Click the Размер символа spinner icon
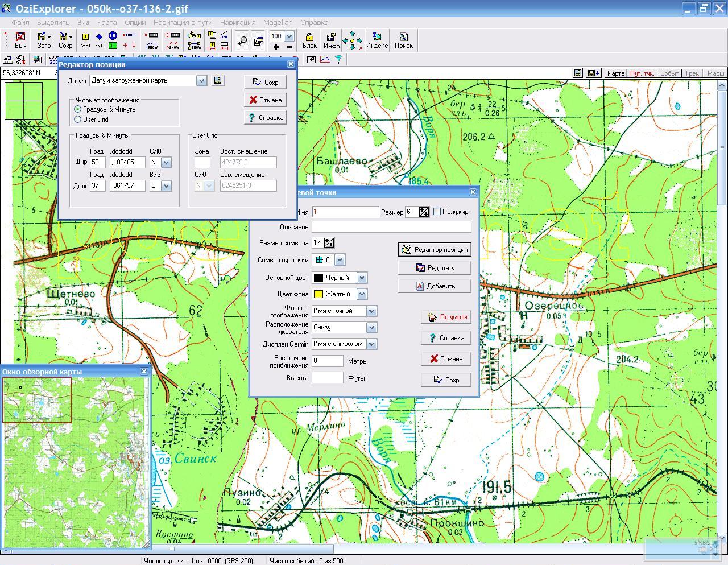Image resolution: width=728 pixels, height=565 pixels. point(329,242)
